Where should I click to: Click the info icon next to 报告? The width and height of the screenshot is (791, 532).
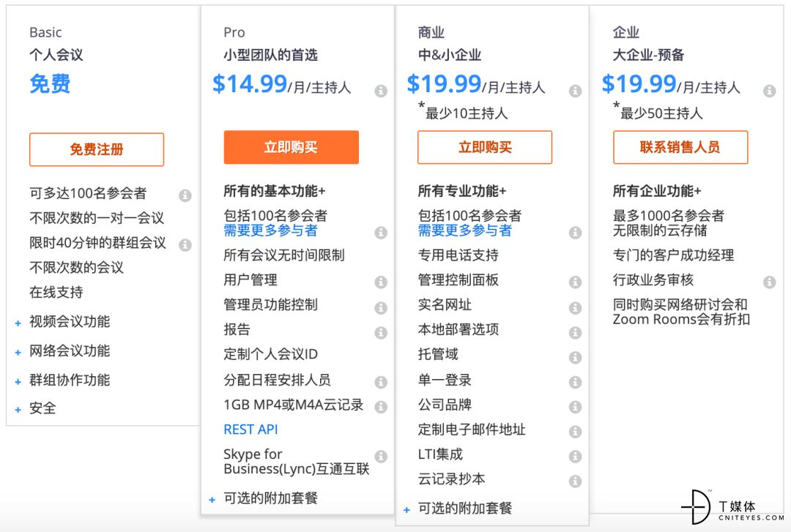(x=381, y=332)
